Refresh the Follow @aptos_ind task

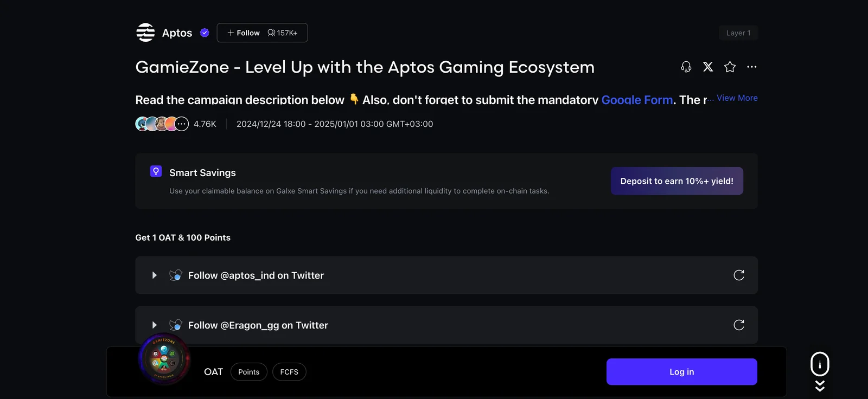[x=739, y=275]
